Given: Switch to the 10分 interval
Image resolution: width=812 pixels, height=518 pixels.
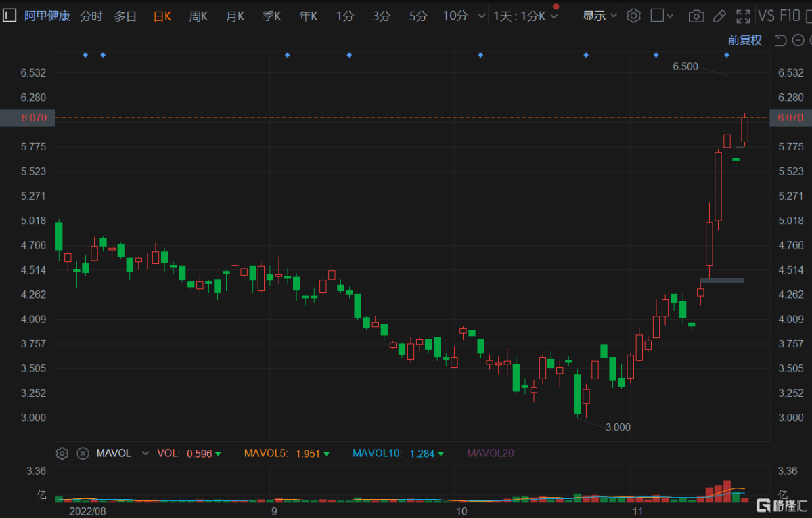Looking at the screenshot, I should point(455,16).
